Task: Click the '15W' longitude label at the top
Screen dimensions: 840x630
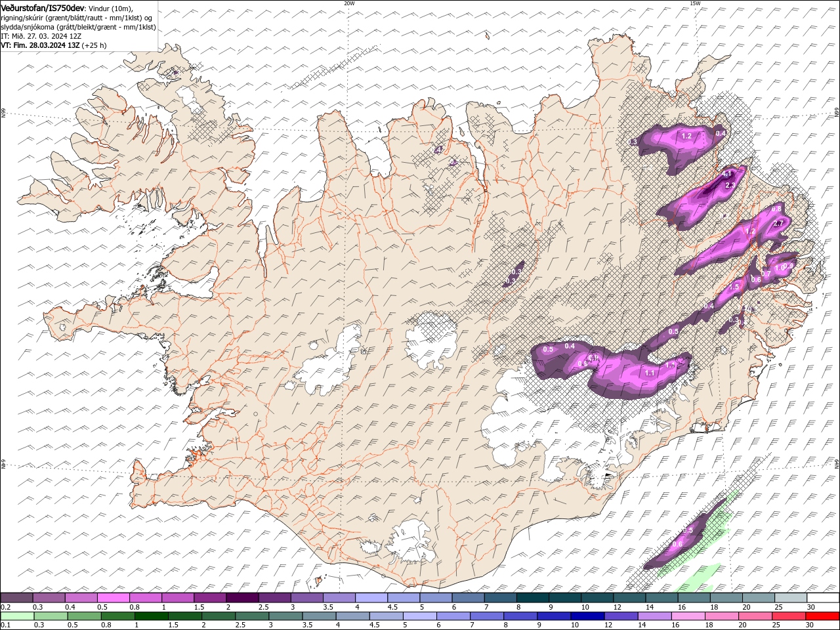Action: (x=695, y=3)
